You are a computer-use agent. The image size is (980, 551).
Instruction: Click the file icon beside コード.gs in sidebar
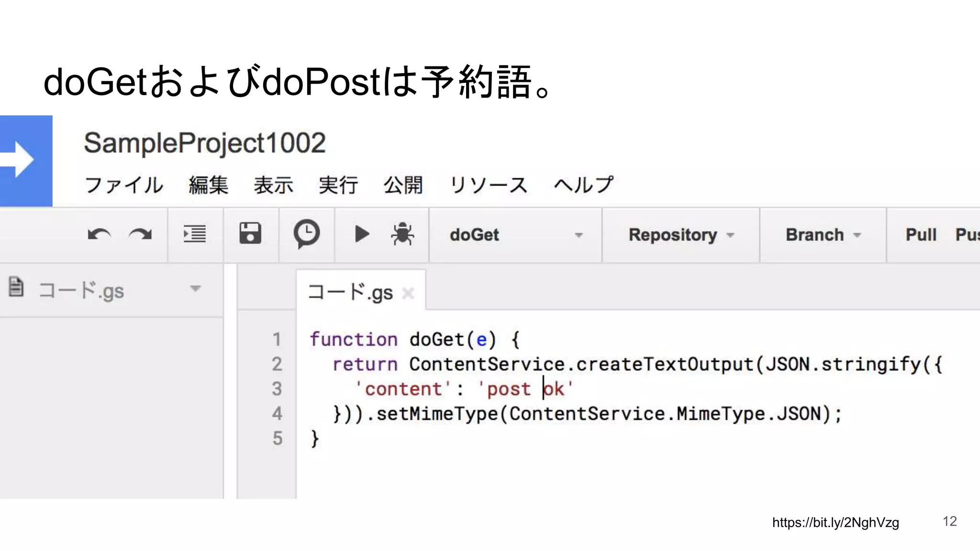[x=16, y=287]
